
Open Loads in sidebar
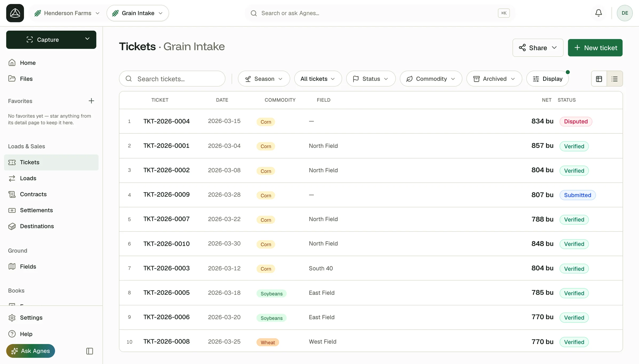click(x=51, y=178)
